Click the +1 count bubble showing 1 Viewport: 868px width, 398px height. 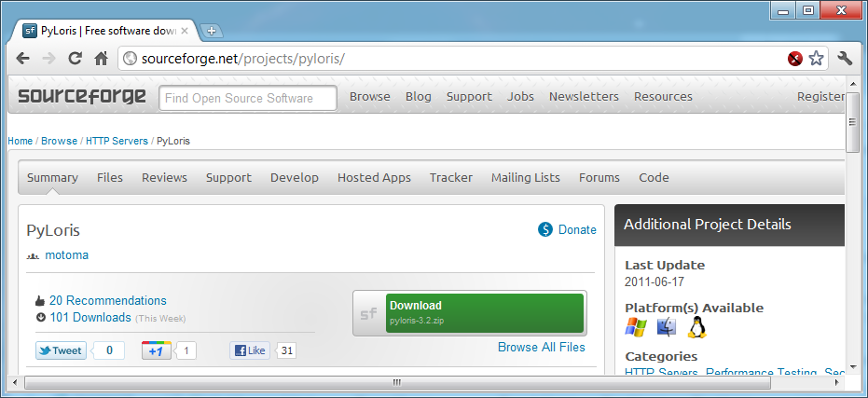coord(186,350)
